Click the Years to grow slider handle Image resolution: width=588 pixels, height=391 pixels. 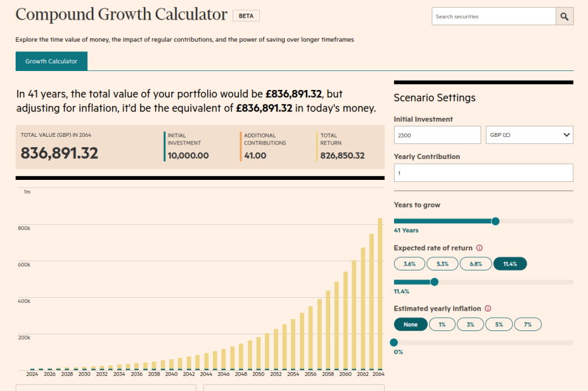[x=496, y=222]
